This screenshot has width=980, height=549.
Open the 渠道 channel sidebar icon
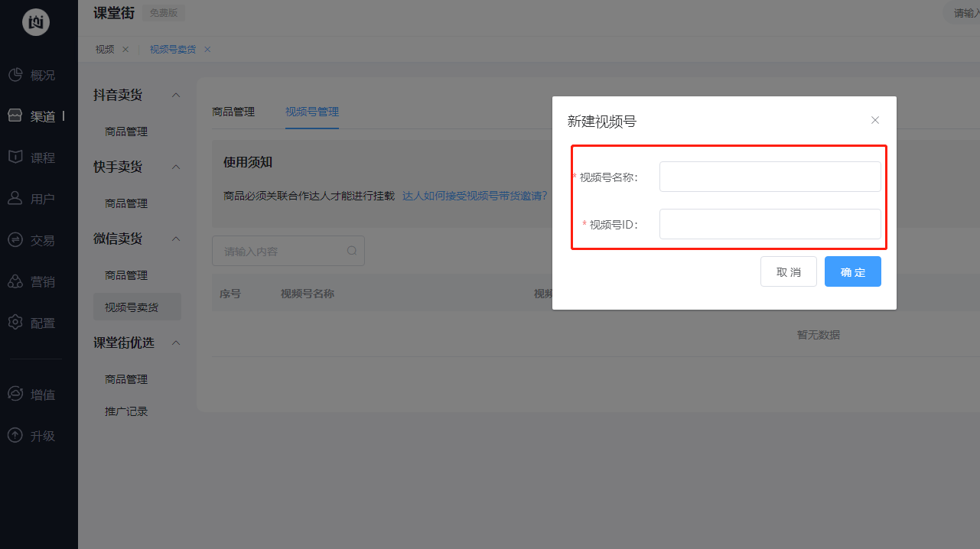(15, 116)
